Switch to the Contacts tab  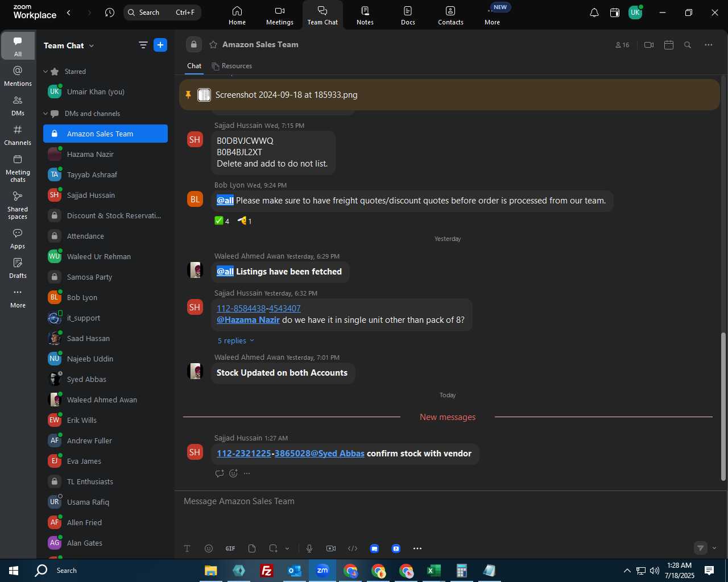coord(450,15)
